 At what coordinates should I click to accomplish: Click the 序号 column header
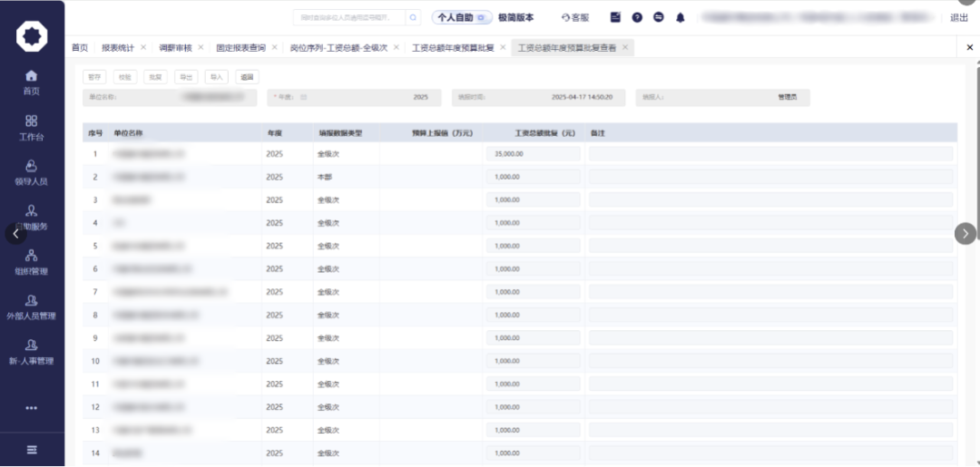pos(95,133)
